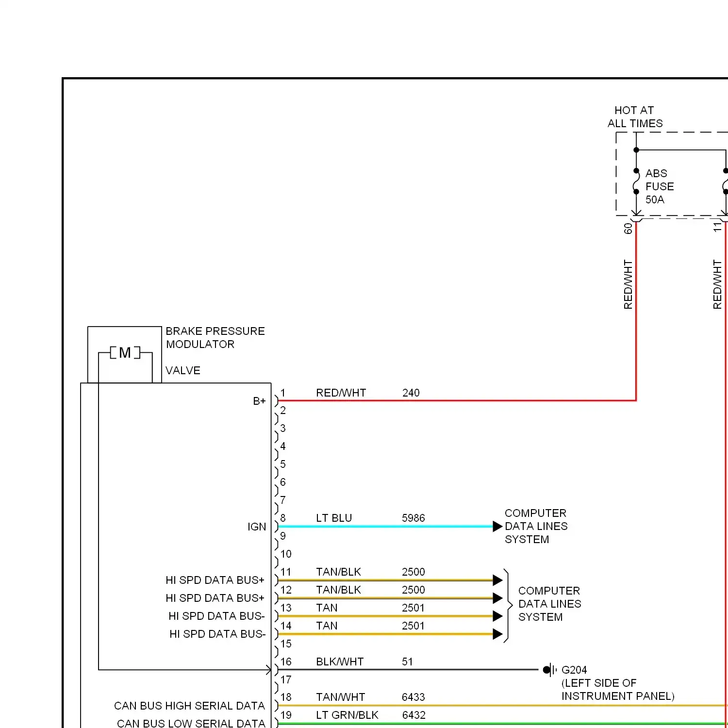Select the HOT AT ALL TIMES label

pyautogui.click(x=635, y=117)
